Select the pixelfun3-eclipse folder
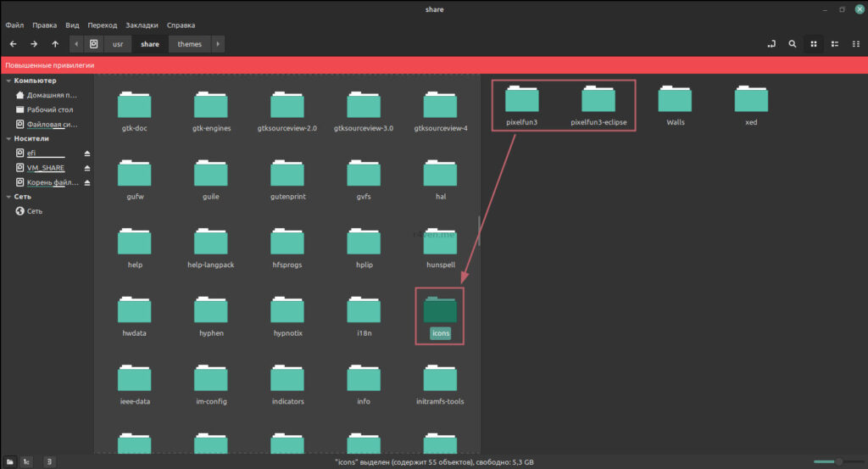Screen dimensions: 868x469 pyautogui.click(x=598, y=106)
